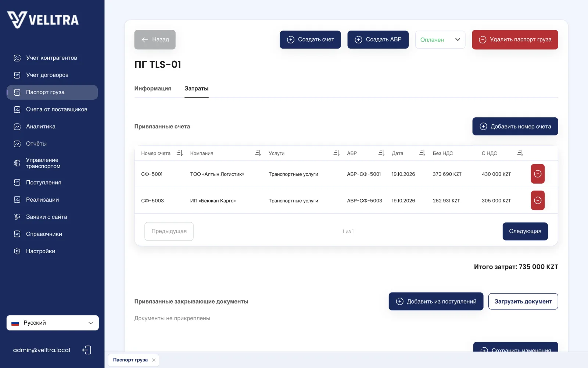The width and height of the screenshot is (588, 368).
Task: Sort by Дата column icon
Action: click(422, 153)
